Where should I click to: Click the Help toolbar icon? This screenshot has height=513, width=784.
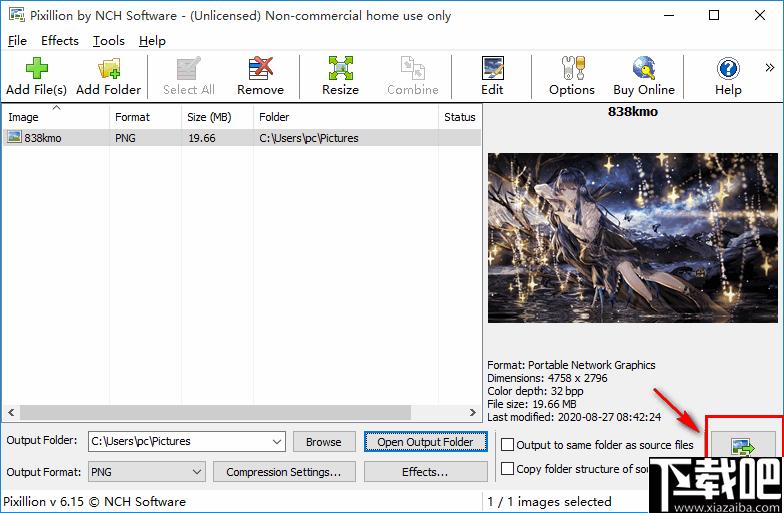point(728,68)
